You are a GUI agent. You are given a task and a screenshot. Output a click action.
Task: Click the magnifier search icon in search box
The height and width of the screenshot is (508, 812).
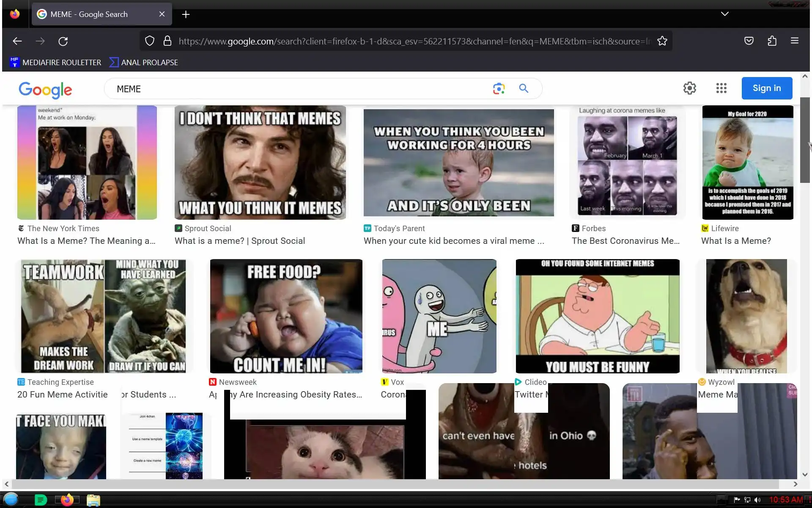(524, 88)
